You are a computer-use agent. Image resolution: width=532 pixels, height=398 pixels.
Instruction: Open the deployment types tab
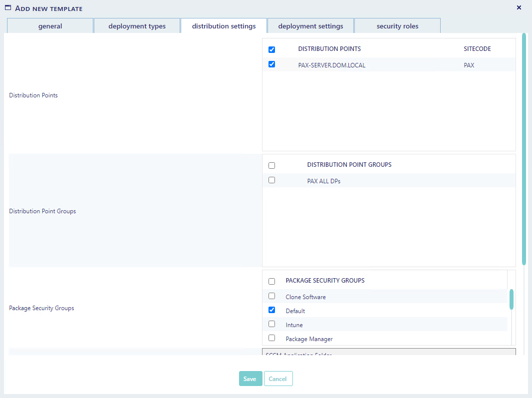137,26
